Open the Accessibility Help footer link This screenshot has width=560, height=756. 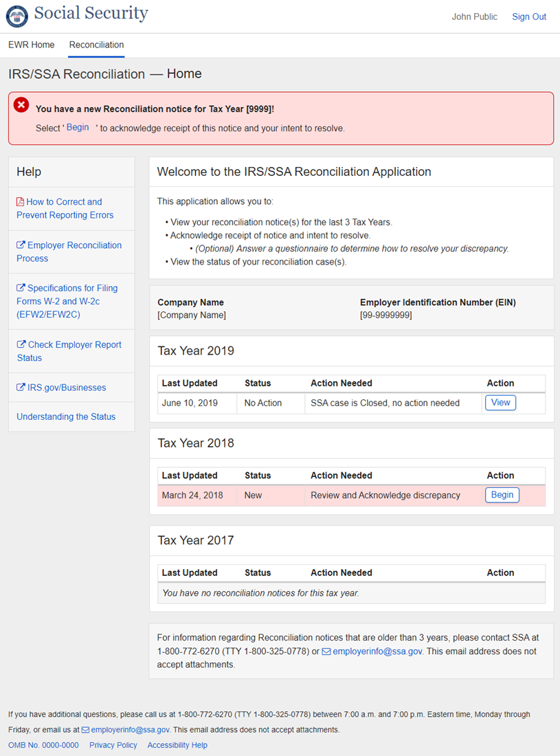(177, 745)
